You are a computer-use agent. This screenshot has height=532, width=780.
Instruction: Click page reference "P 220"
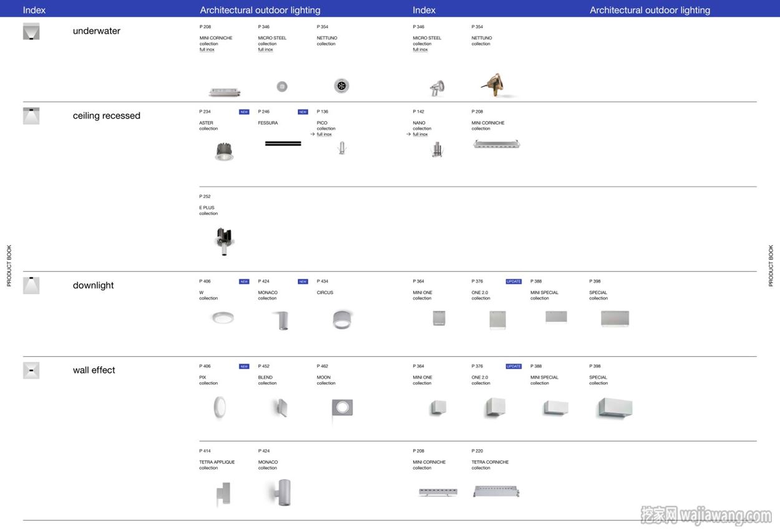pyautogui.click(x=477, y=451)
